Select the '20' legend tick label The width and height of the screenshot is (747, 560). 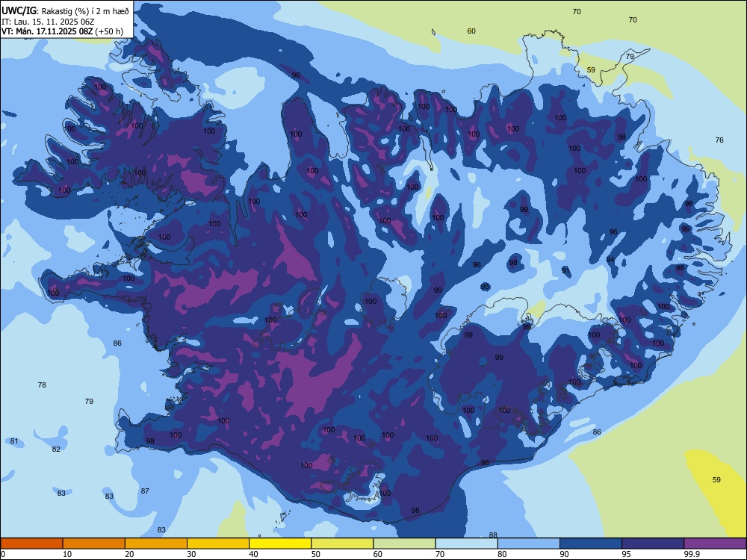coord(129,554)
